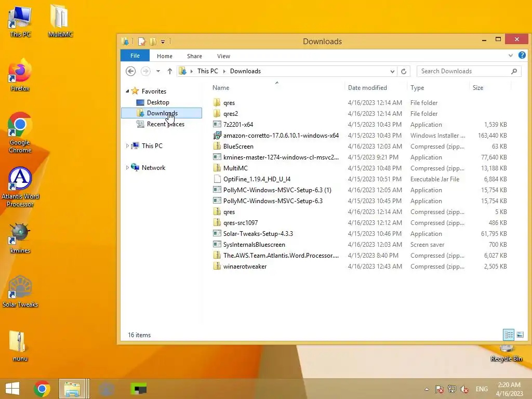Open address bar history dropdown
The height and width of the screenshot is (399, 532).
392,71
